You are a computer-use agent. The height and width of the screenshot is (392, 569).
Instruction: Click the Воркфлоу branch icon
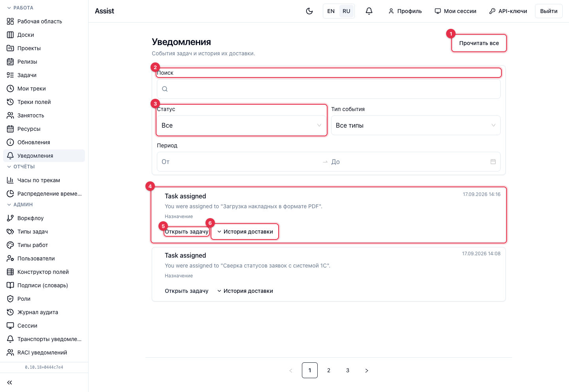10,218
